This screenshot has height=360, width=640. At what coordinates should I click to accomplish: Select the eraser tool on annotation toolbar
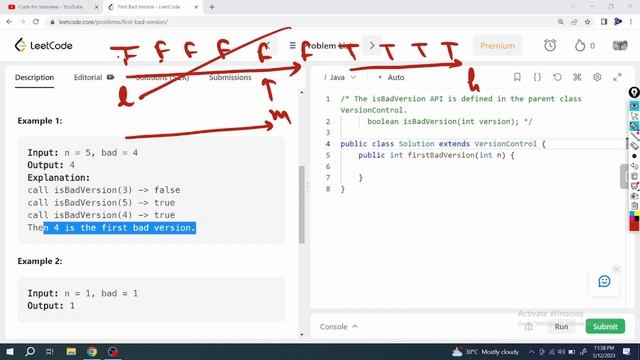634,146
